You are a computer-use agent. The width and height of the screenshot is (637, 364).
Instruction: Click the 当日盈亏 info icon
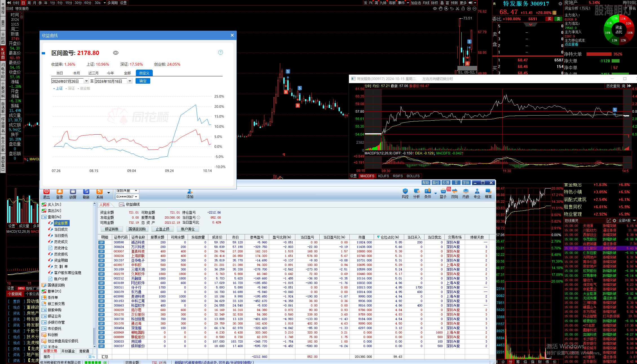(x=198, y=217)
